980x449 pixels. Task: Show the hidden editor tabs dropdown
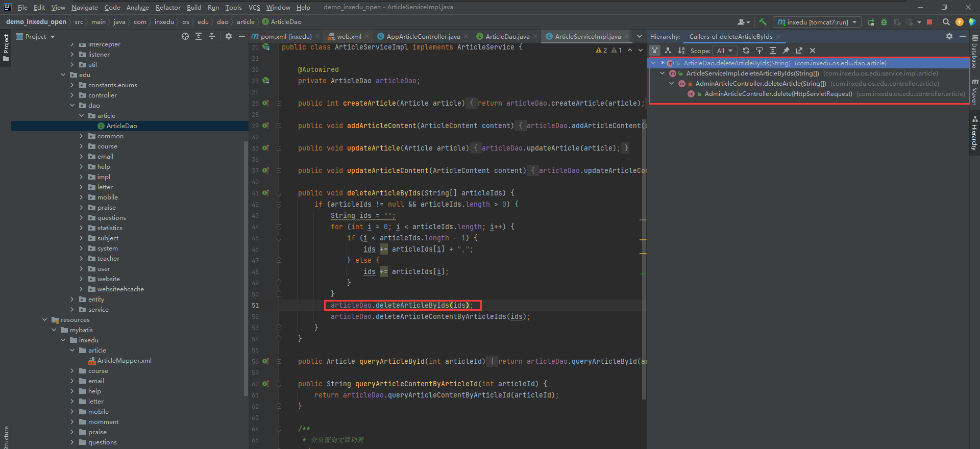[639, 36]
